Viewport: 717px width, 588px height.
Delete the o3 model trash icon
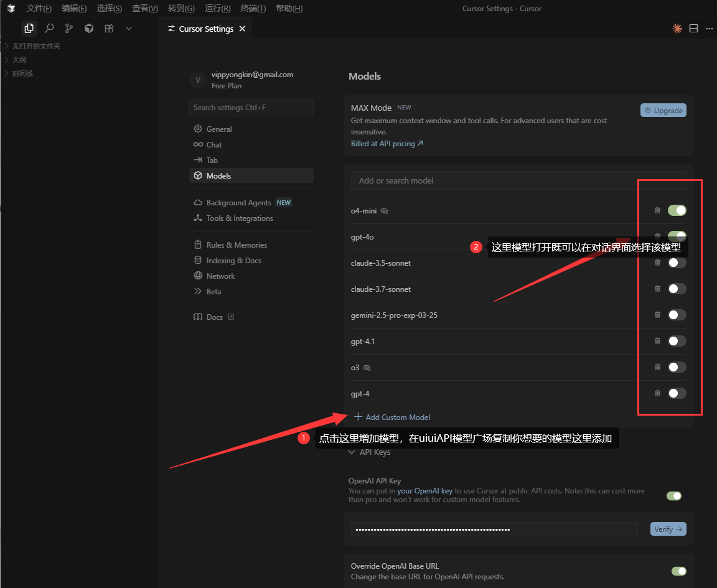tap(657, 366)
